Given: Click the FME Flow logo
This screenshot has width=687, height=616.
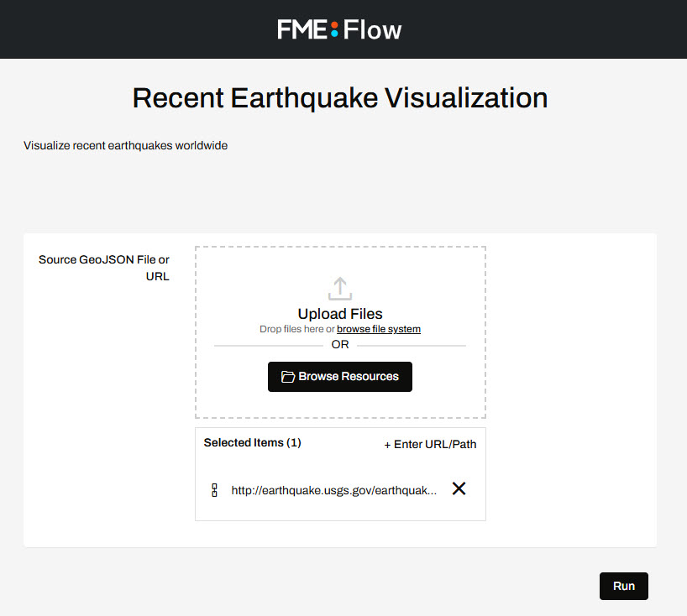Looking at the screenshot, I should [x=339, y=29].
